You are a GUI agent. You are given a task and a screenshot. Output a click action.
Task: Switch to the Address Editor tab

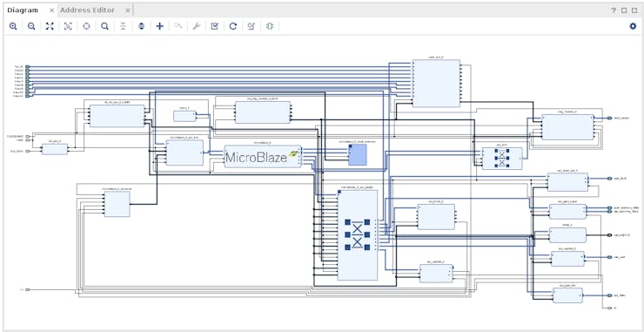pyautogui.click(x=88, y=10)
